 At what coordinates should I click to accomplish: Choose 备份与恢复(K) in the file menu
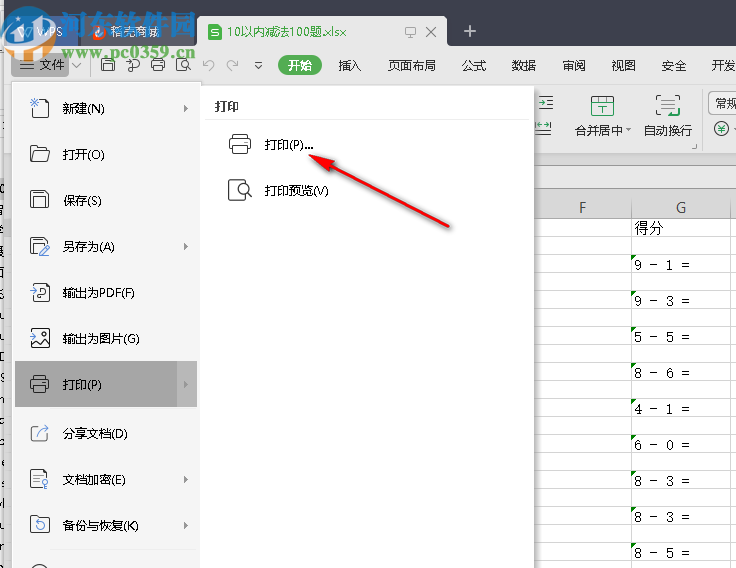106,525
